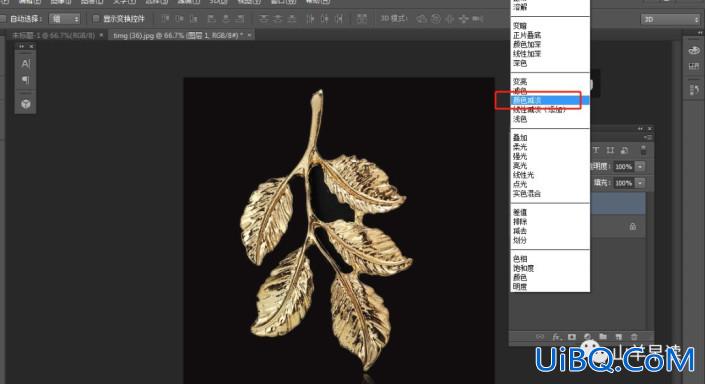Click the fill 100% value field
This screenshot has height=384, width=705.
click(624, 183)
